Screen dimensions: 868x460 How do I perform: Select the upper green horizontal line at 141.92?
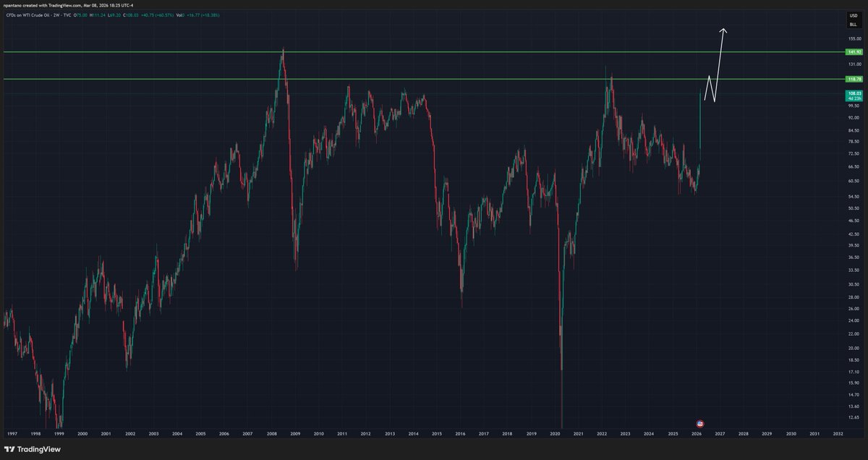[x=423, y=52]
